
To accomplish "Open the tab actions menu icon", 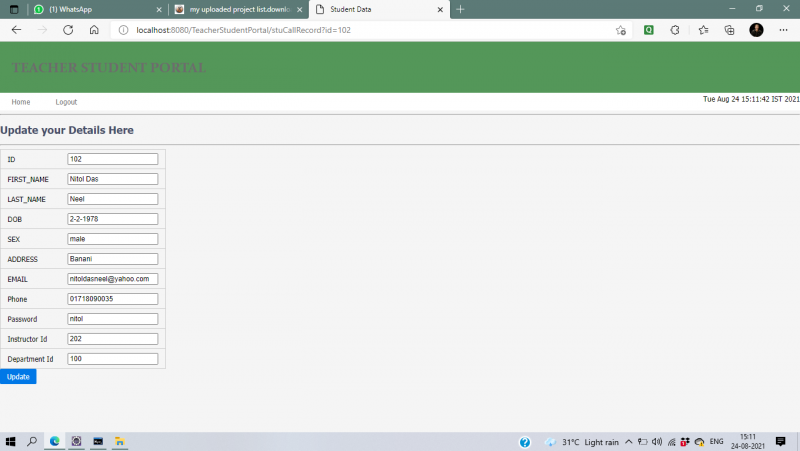I will (14, 9).
